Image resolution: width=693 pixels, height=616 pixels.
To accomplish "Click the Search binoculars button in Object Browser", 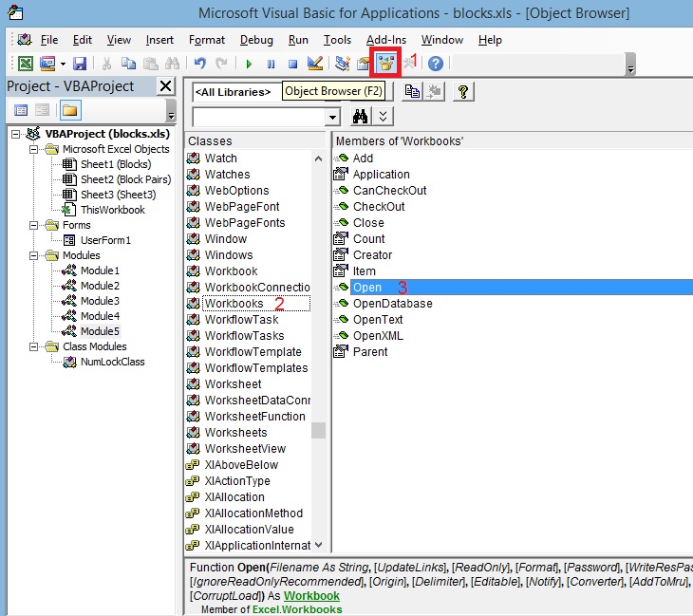I will 360,117.
